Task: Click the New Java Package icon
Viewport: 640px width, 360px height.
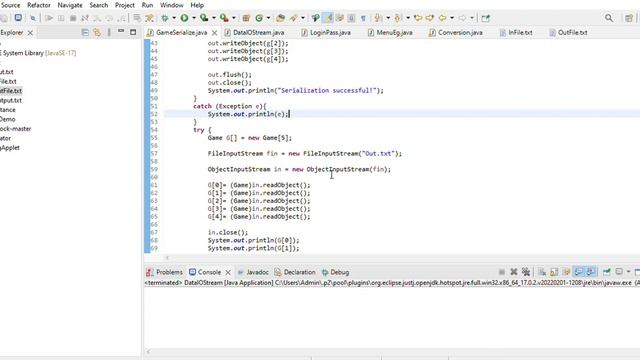Action: click(x=246, y=18)
